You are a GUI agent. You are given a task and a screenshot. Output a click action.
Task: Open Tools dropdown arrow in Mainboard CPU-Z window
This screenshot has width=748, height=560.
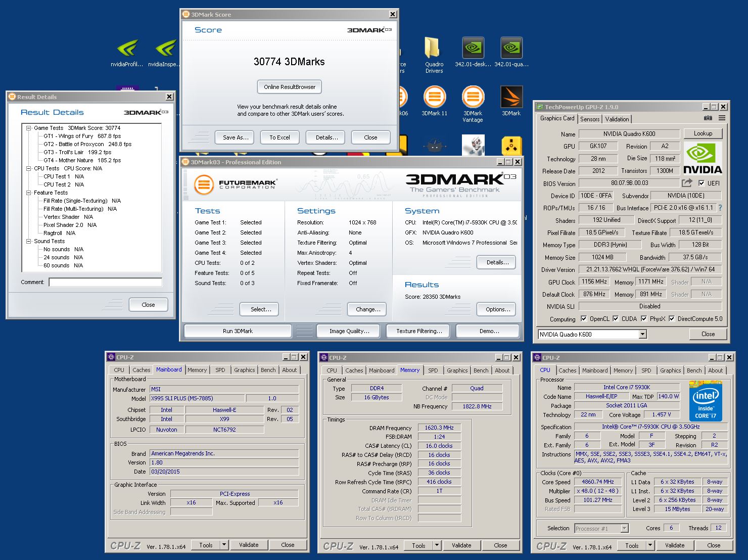[x=224, y=545]
